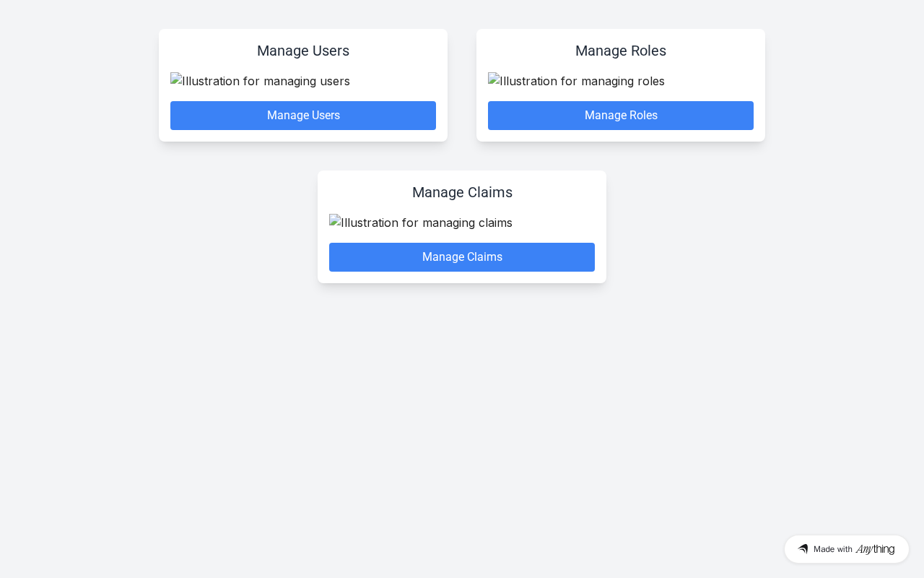Screen dimensions: 924x578
Task: Click the stylized Anything wordmark logo
Action: (x=875, y=549)
